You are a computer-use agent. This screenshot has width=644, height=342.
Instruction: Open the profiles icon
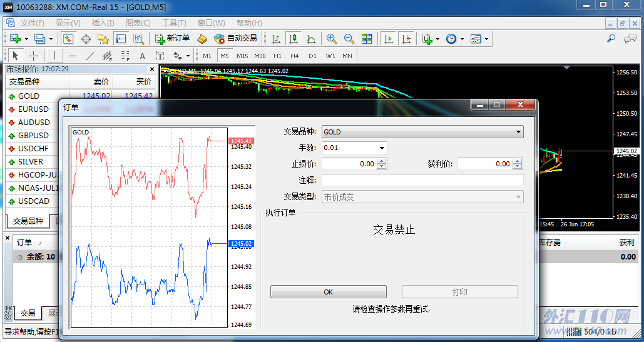pos(40,39)
